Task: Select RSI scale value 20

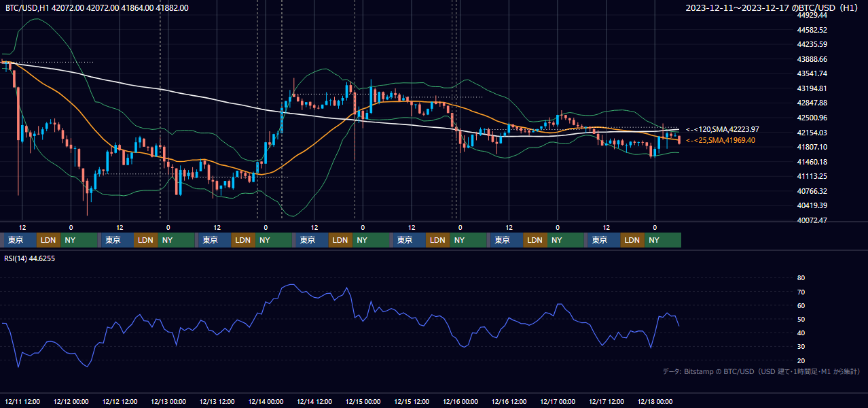Action: 801,360
